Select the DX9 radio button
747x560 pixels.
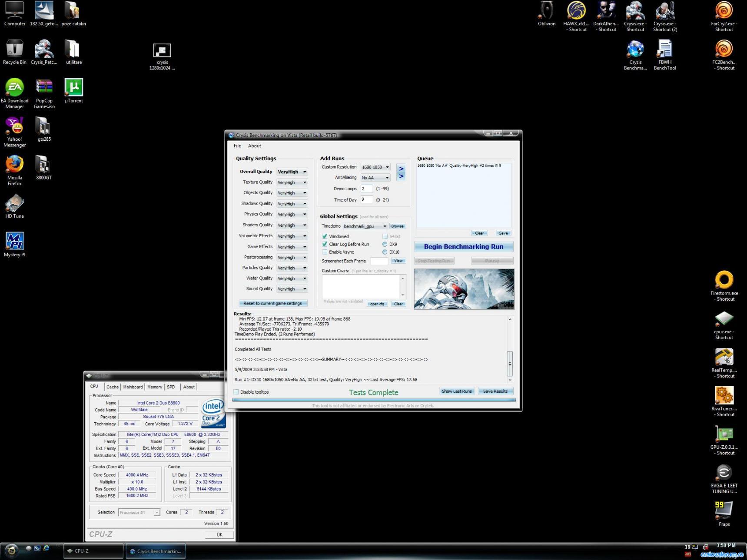(385, 244)
